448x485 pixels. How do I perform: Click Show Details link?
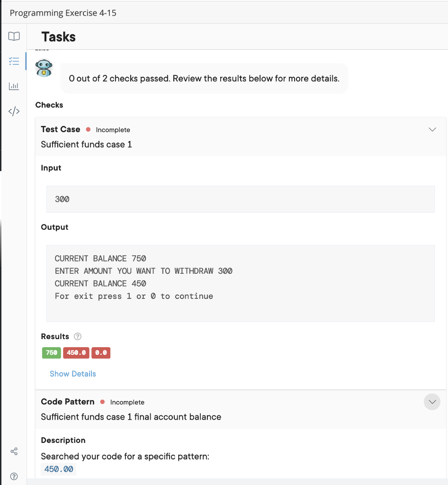coord(73,374)
